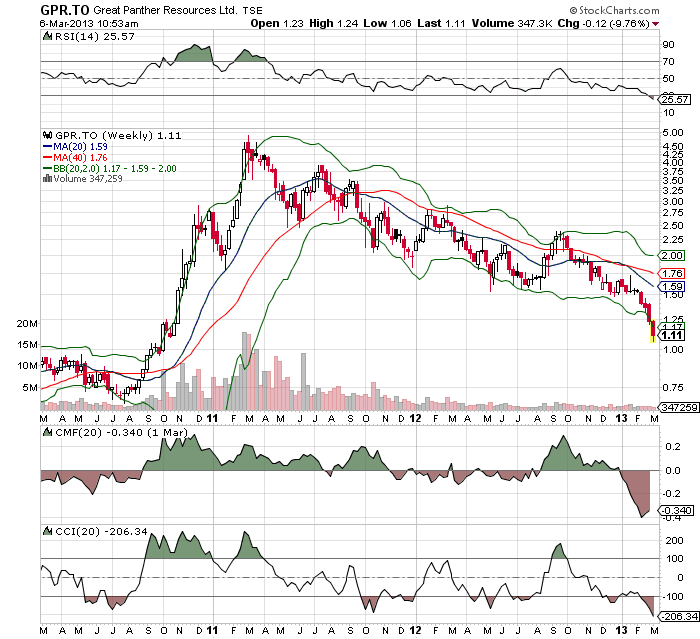Click the candlestick icon beside GPR.TO (Weekly)
The height and width of the screenshot is (639, 700).
pos(47,135)
